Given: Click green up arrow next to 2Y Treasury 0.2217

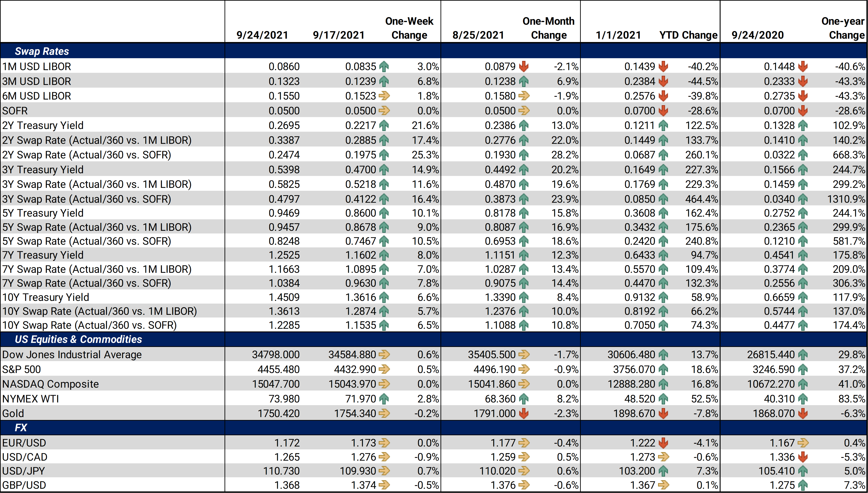Looking at the screenshot, I should pyautogui.click(x=384, y=126).
